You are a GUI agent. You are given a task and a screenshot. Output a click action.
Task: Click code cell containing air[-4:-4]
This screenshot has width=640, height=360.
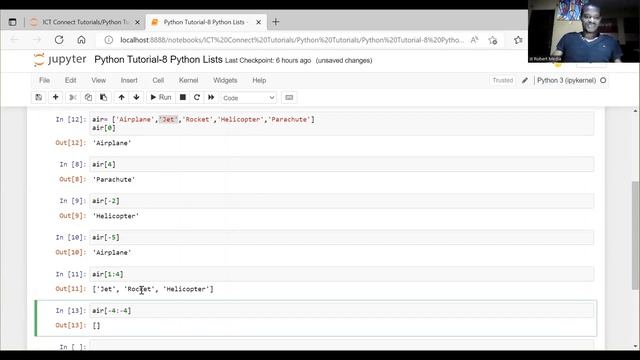click(x=342, y=311)
